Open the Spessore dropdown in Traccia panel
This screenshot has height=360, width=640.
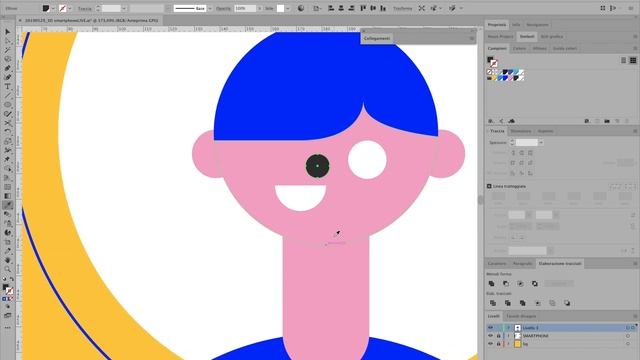(x=541, y=142)
